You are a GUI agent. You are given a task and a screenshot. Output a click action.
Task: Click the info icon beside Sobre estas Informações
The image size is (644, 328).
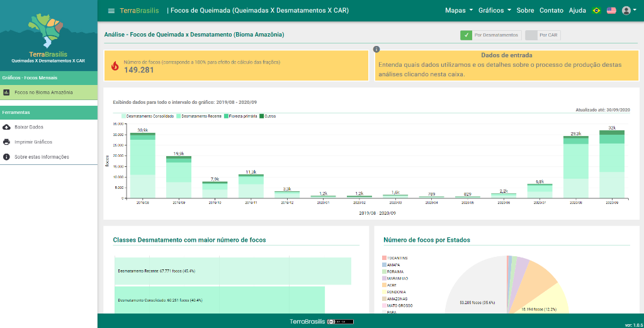click(6, 157)
